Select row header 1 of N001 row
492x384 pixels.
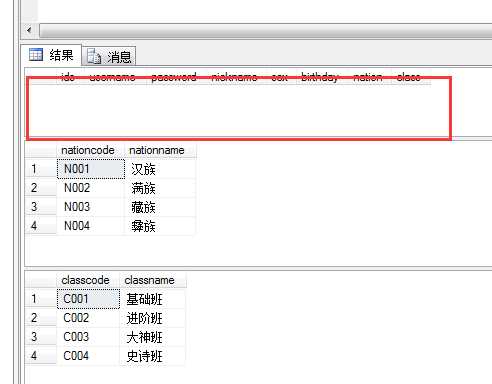pyautogui.click(x=41, y=169)
